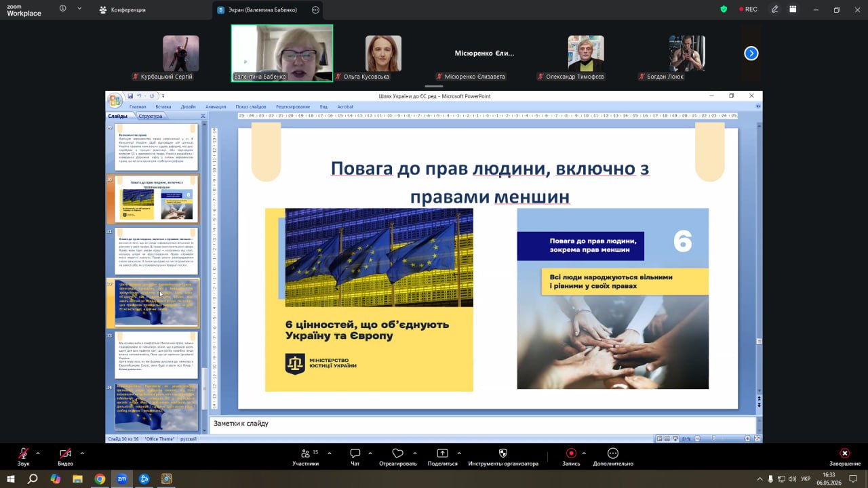The image size is (868, 488).
Task: Open the Чат panel icon
Action: tap(355, 453)
